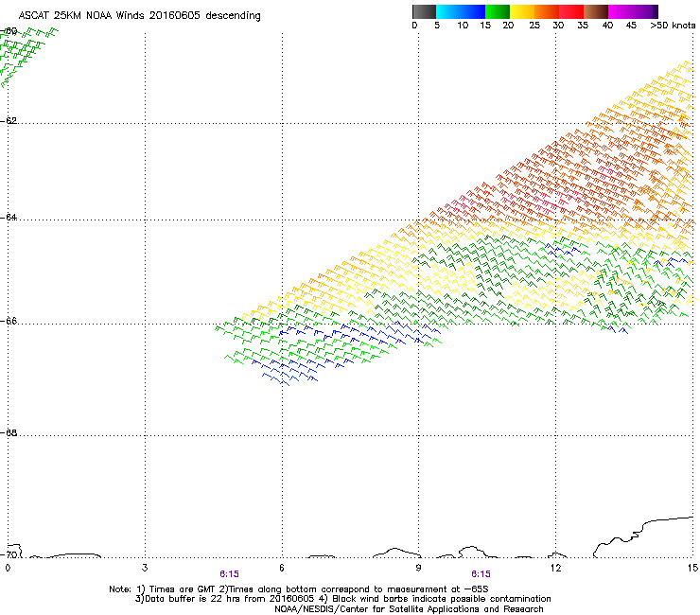Image resolution: width=700 pixels, height=615 pixels.
Task: Click the 'Times are GMT' note line
Action: pyautogui.click(x=299, y=589)
